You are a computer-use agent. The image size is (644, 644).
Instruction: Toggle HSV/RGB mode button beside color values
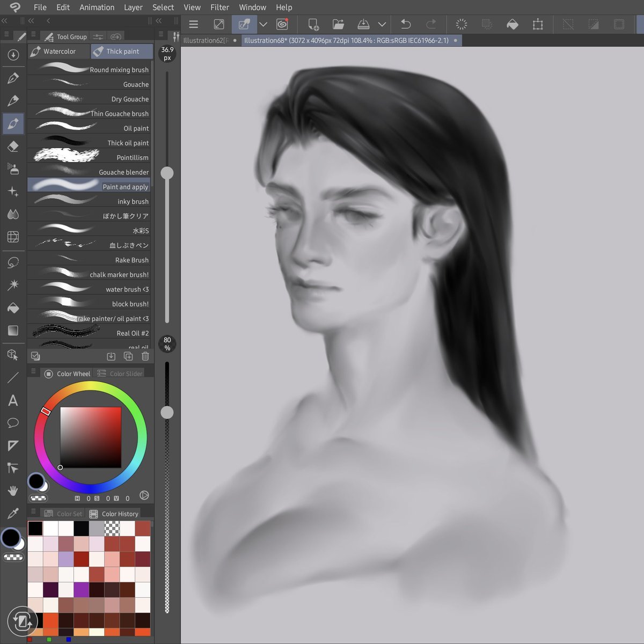(144, 495)
